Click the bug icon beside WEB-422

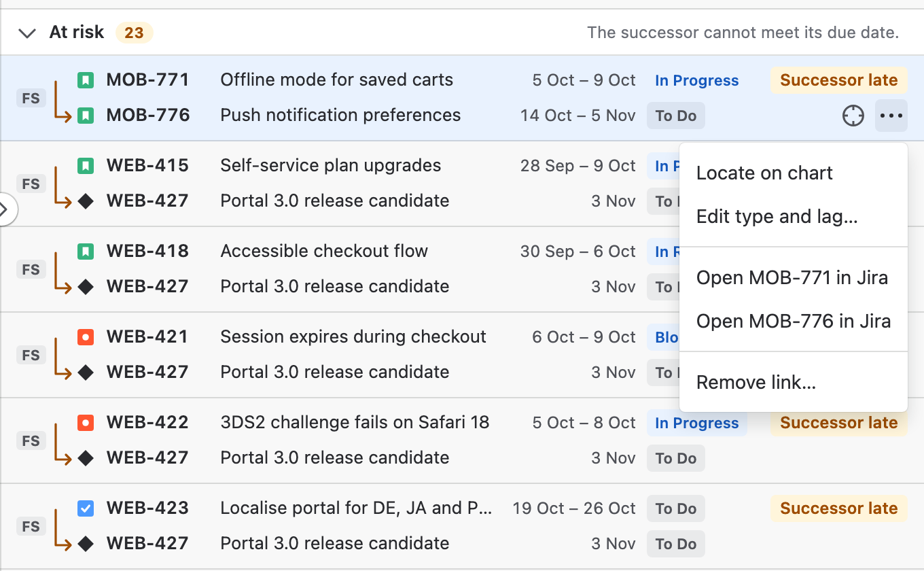pyautogui.click(x=85, y=423)
